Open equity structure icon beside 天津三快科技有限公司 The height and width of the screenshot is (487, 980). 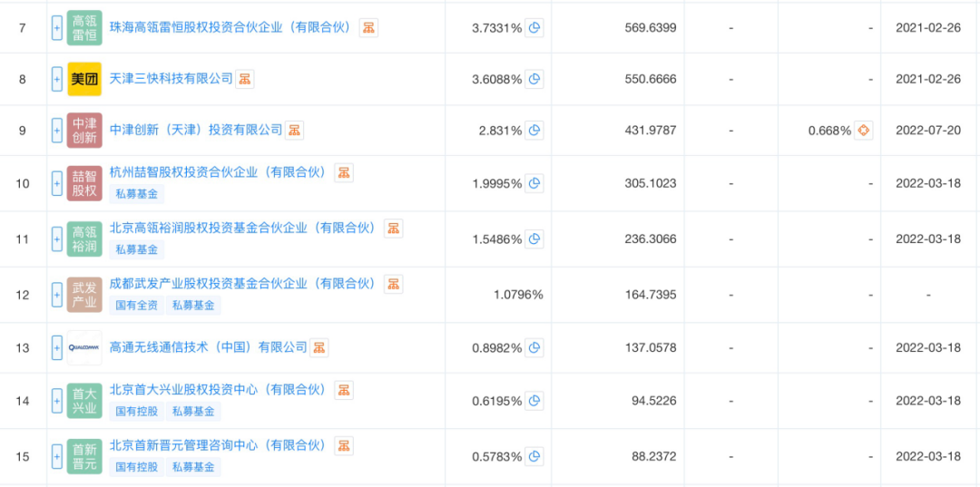click(x=245, y=79)
